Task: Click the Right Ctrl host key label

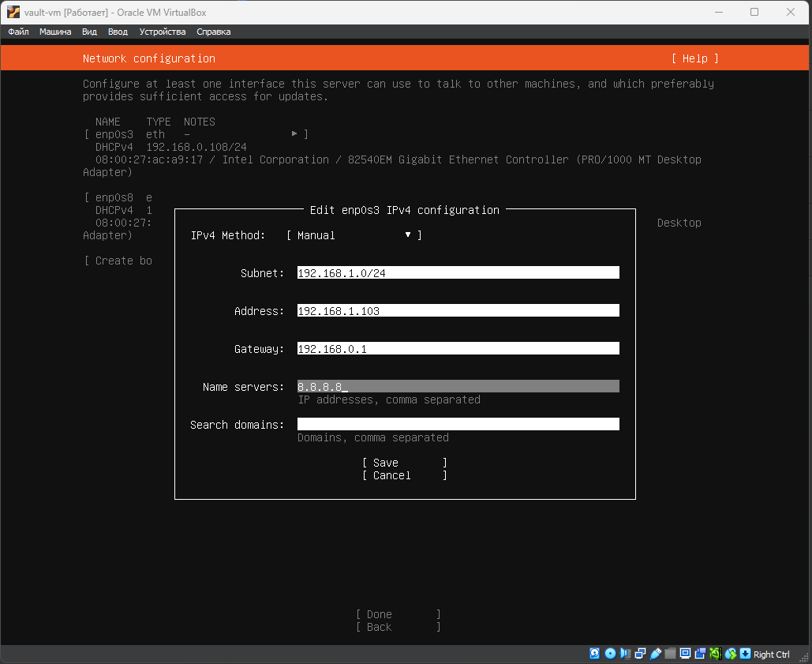Action: click(771, 655)
